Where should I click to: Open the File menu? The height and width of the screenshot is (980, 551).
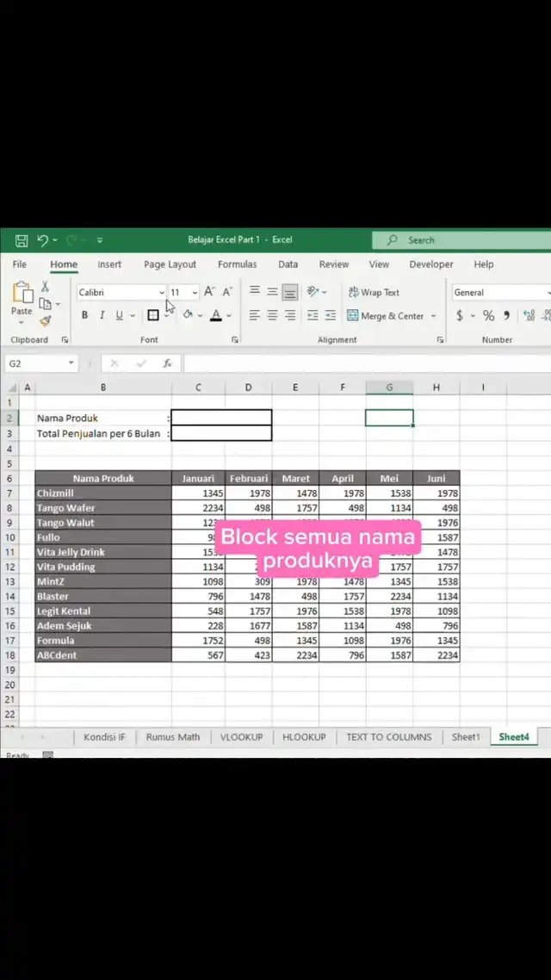pos(19,264)
